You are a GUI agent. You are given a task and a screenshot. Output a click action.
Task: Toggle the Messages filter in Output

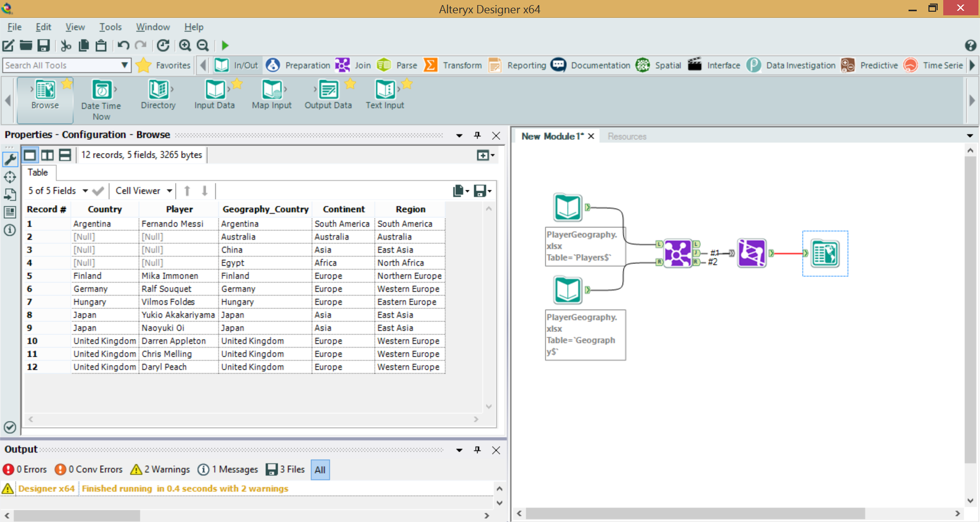click(x=228, y=469)
